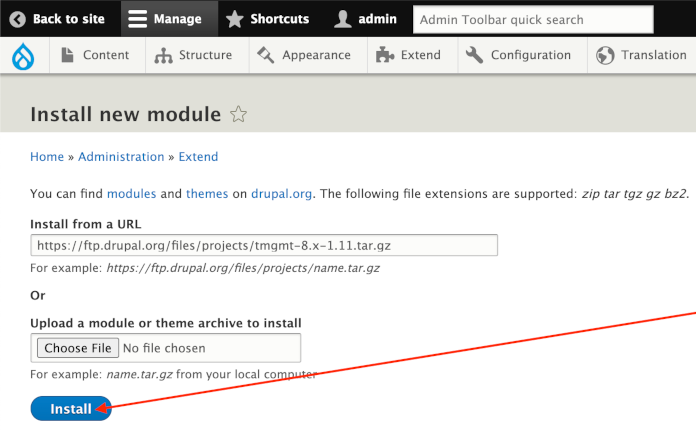Open the drupal.org link
This screenshot has width=696, height=432.
pyautogui.click(x=281, y=194)
